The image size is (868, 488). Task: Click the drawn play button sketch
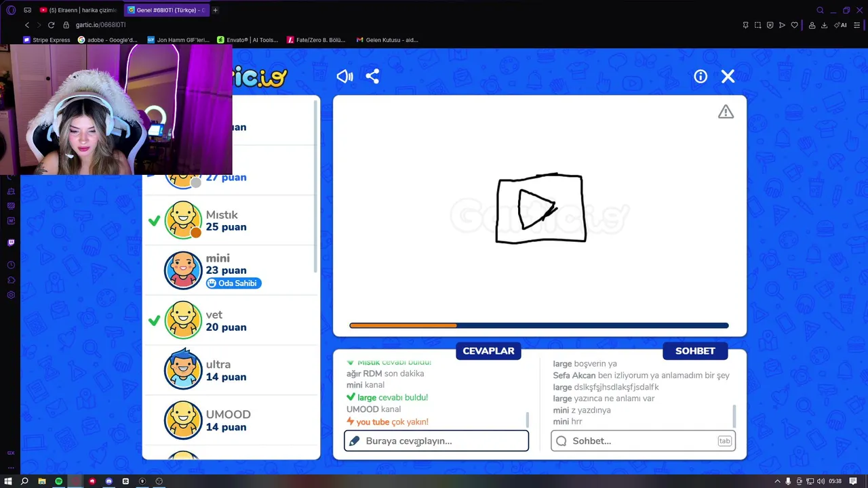[x=541, y=208]
